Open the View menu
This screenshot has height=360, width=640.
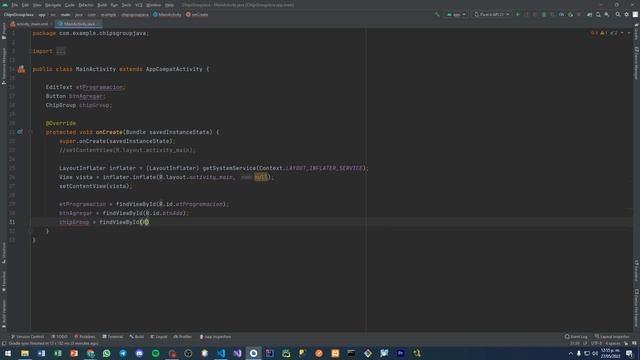click(37, 5)
